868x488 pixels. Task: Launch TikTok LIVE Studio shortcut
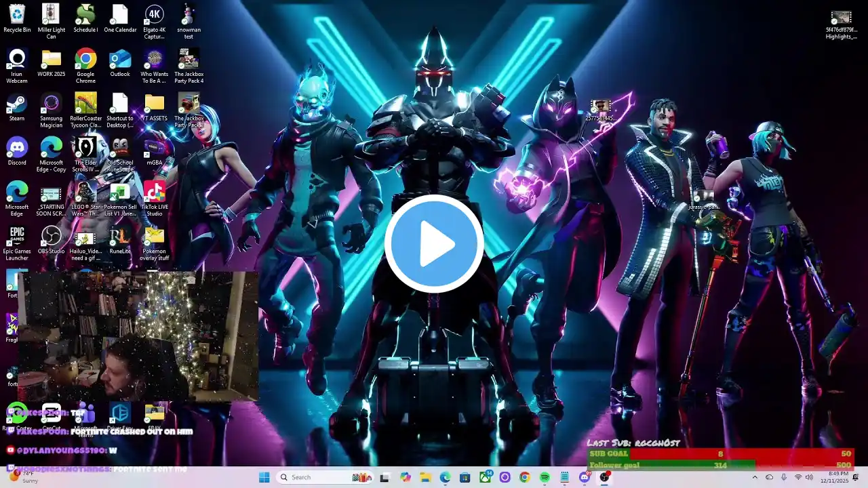[154, 198]
